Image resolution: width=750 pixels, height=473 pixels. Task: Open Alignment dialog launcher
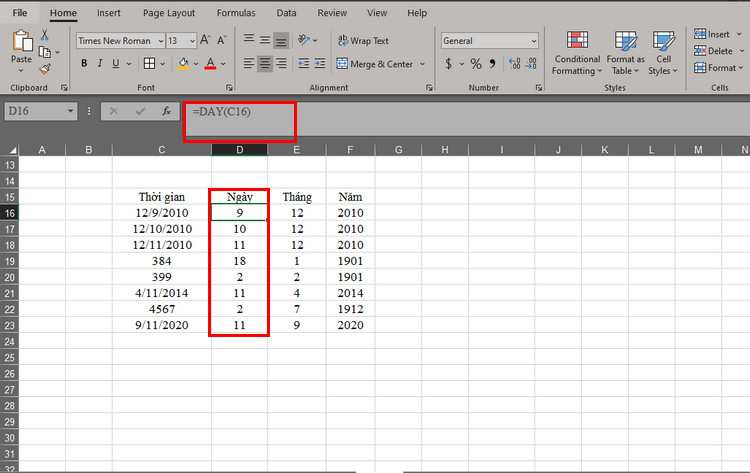point(429,88)
